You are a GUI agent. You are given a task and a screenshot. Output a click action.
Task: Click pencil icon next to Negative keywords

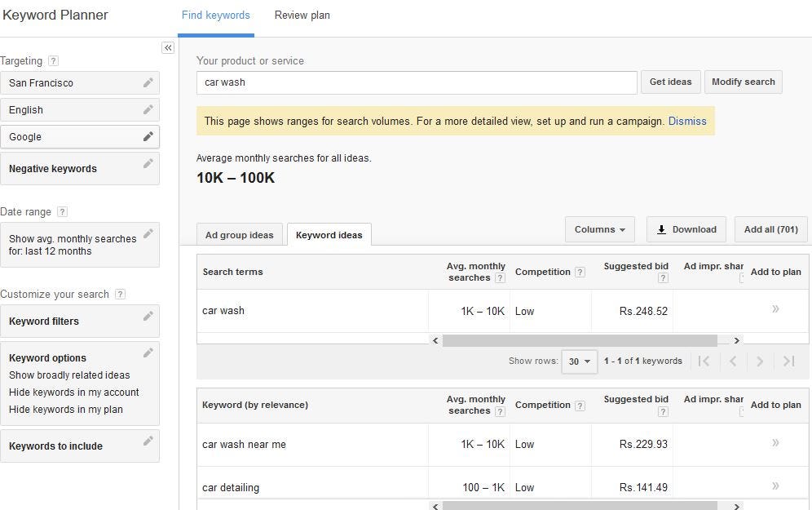click(x=148, y=163)
